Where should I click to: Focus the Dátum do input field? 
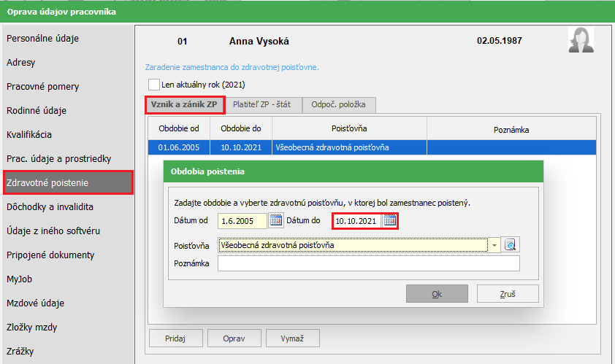click(357, 221)
